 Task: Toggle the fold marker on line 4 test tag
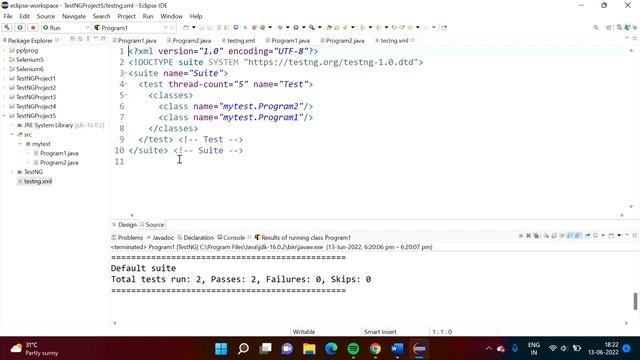(x=126, y=84)
